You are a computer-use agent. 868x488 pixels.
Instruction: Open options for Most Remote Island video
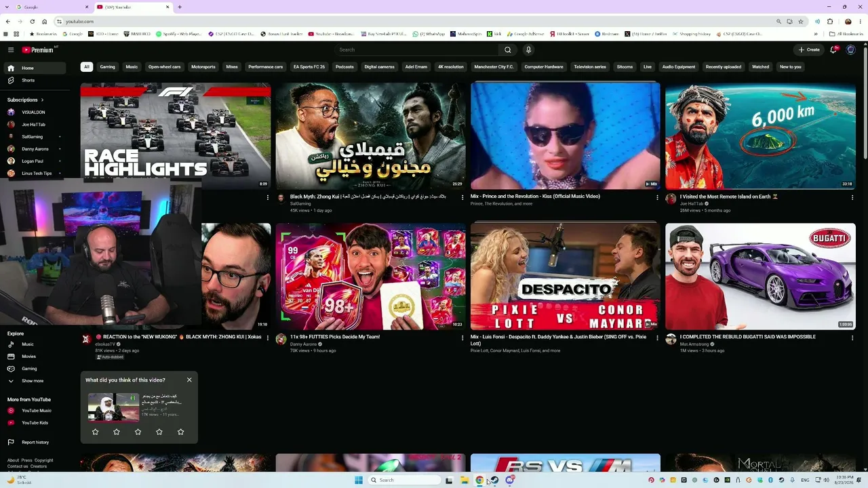pos(852,197)
